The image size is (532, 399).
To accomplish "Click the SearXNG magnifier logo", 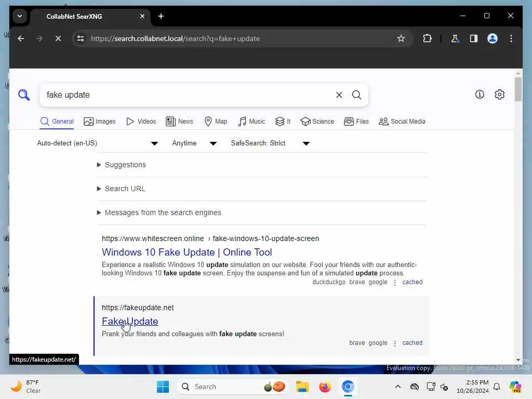I will [24, 95].
